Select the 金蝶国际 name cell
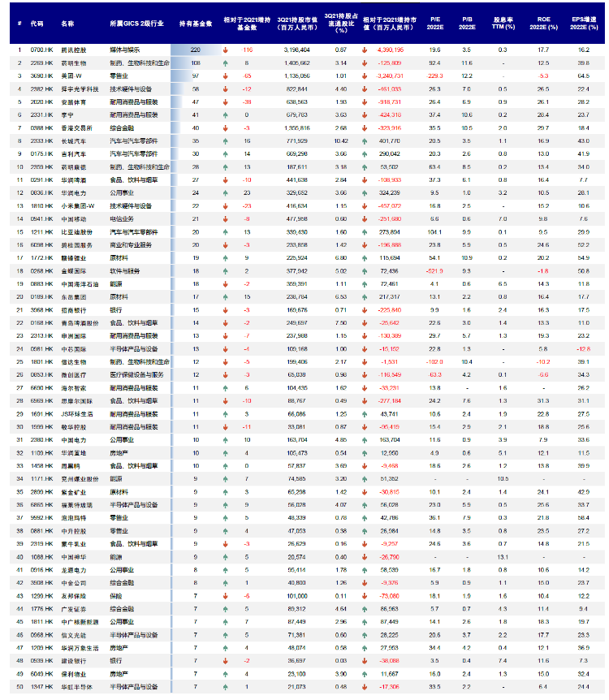 click(x=74, y=271)
